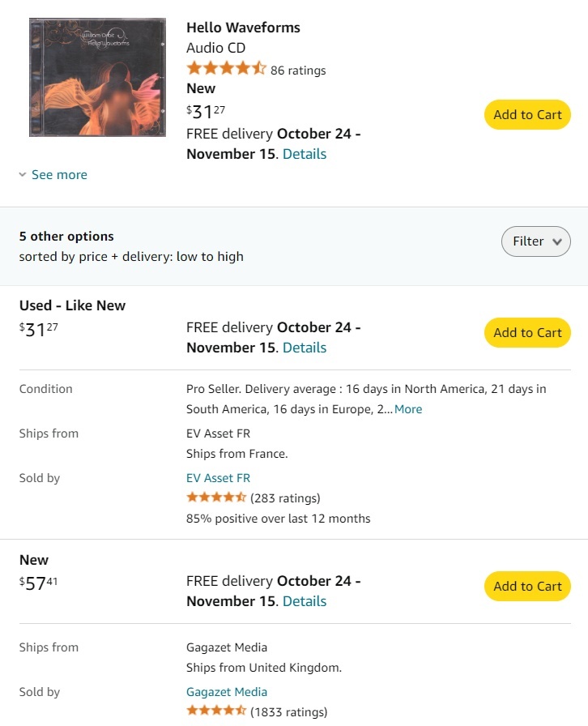
Task: Open the EV Asset FR seller page
Action: (x=218, y=478)
